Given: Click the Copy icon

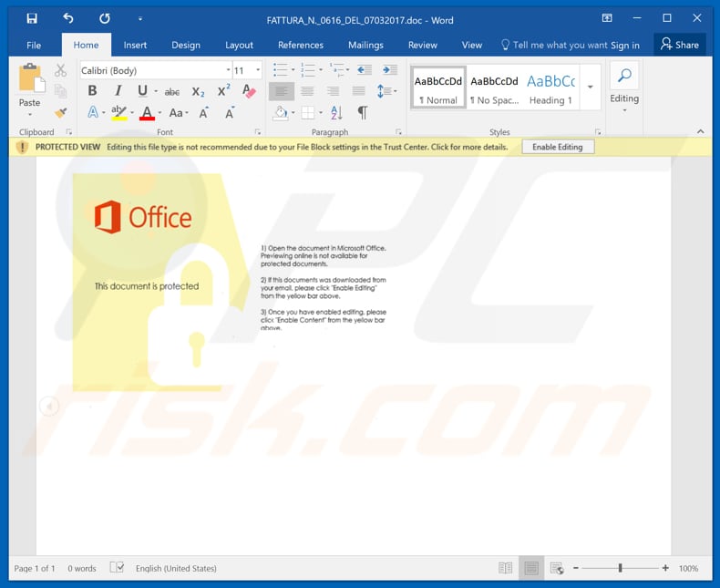Looking at the screenshot, I should click(x=61, y=91).
